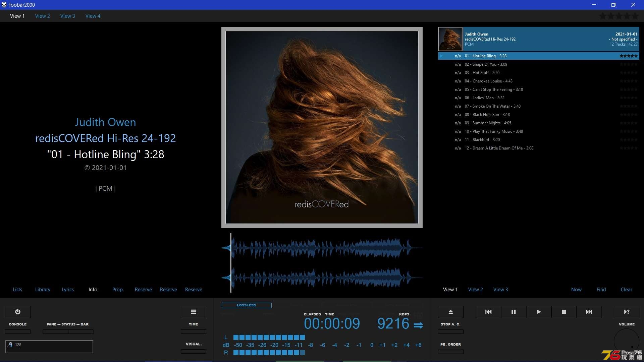Toggle the PB. ORDER indicator bar
The height and width of the screenshot is (362, 644).
(451, 352)
